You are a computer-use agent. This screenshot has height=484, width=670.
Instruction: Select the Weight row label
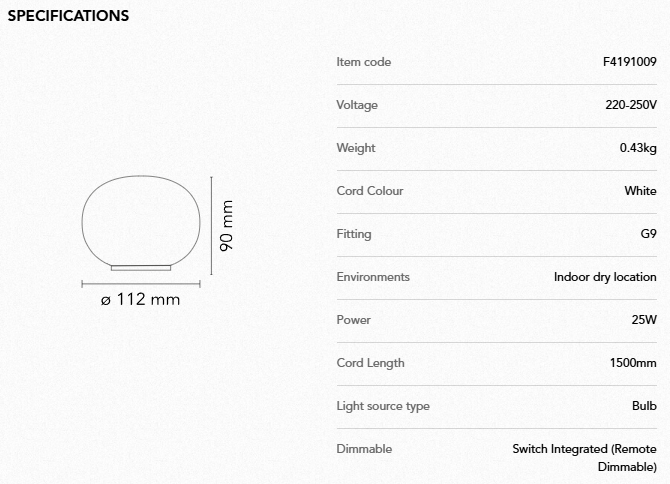click(x=356, y=148)
